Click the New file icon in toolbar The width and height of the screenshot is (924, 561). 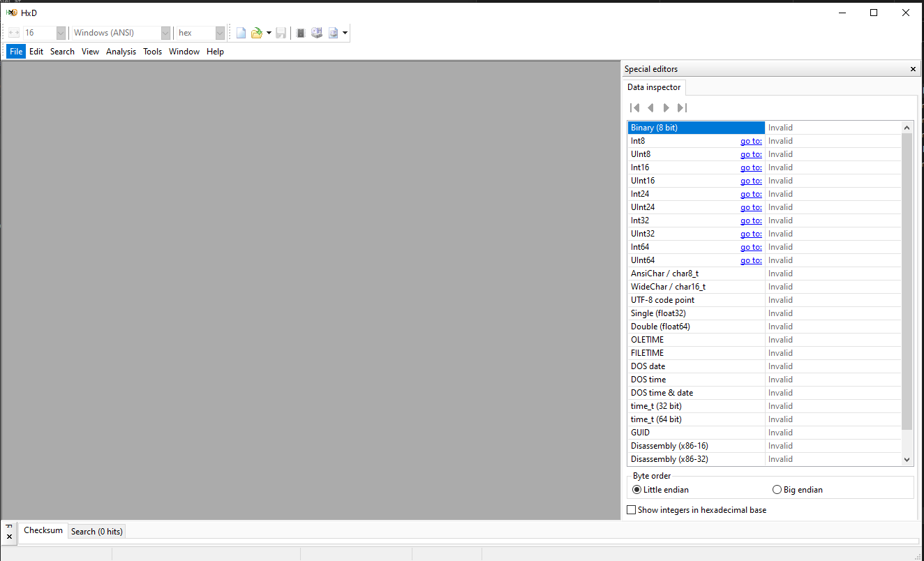click(x=241, y=33)
